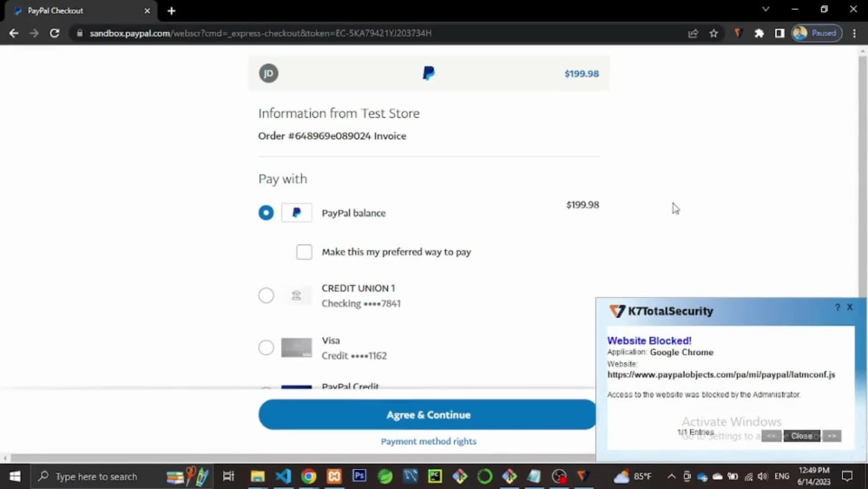Toggle the Chrome side panel

point(779,33)
